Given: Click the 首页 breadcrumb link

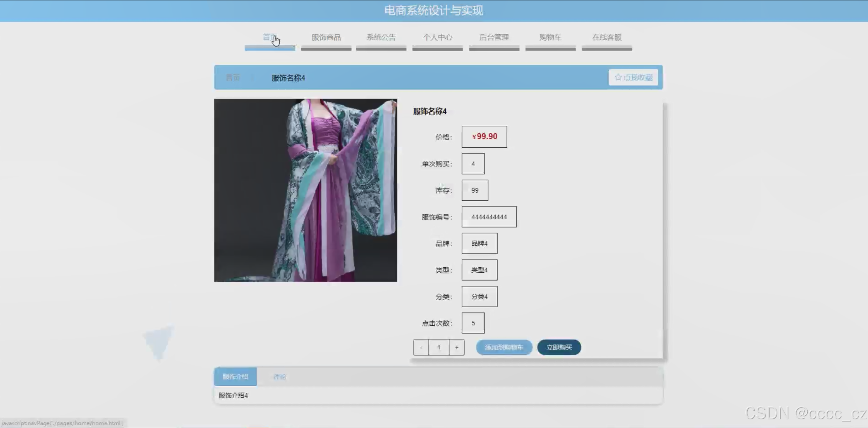Looking at the screenshot, I should click(232, 78).
